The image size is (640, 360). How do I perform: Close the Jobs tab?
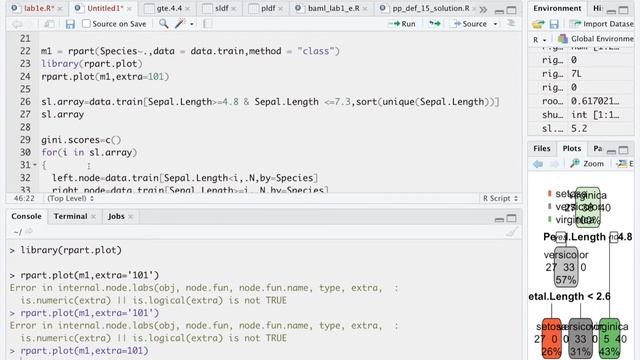131,216
